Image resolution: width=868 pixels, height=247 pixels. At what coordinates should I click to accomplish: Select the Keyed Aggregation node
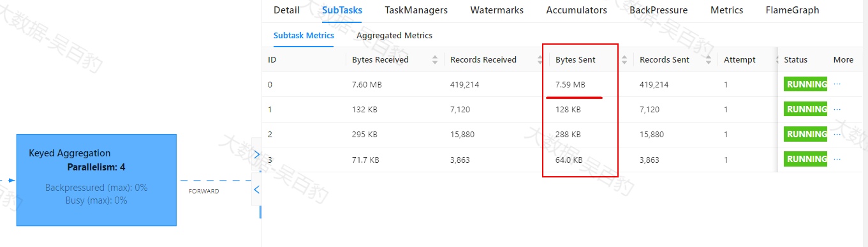[96, 180]
